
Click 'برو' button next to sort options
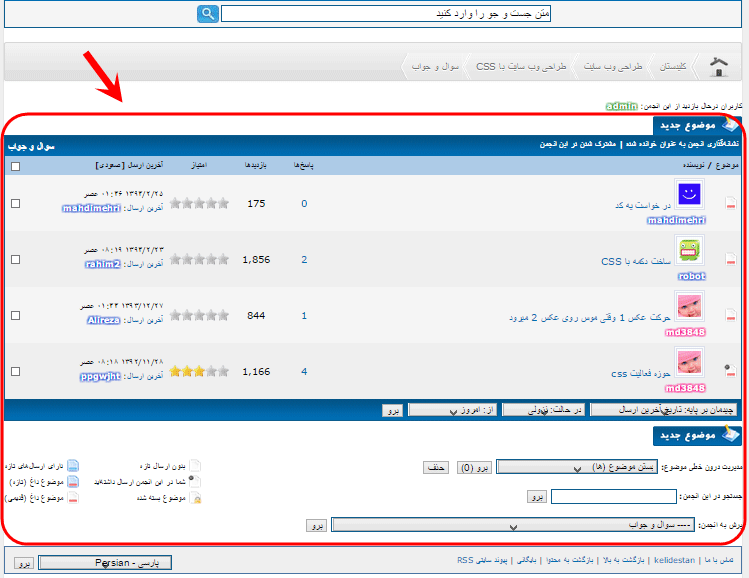click(393, 410)
